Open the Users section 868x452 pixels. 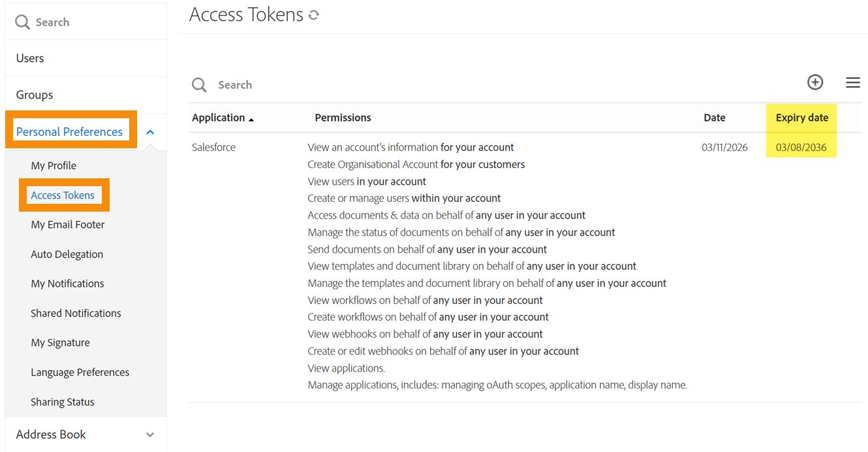coord(29,57)
